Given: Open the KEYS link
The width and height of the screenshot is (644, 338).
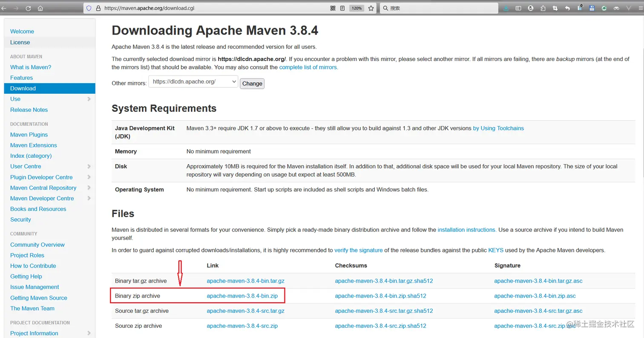Looking at the screenshot, I should [496, 250].
